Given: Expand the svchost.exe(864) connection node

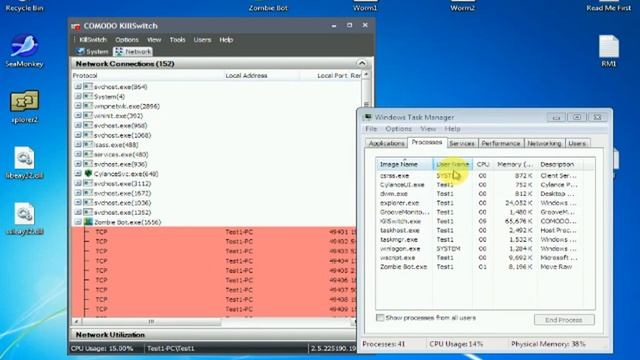Looking at the screenshot, I should 78,87.
